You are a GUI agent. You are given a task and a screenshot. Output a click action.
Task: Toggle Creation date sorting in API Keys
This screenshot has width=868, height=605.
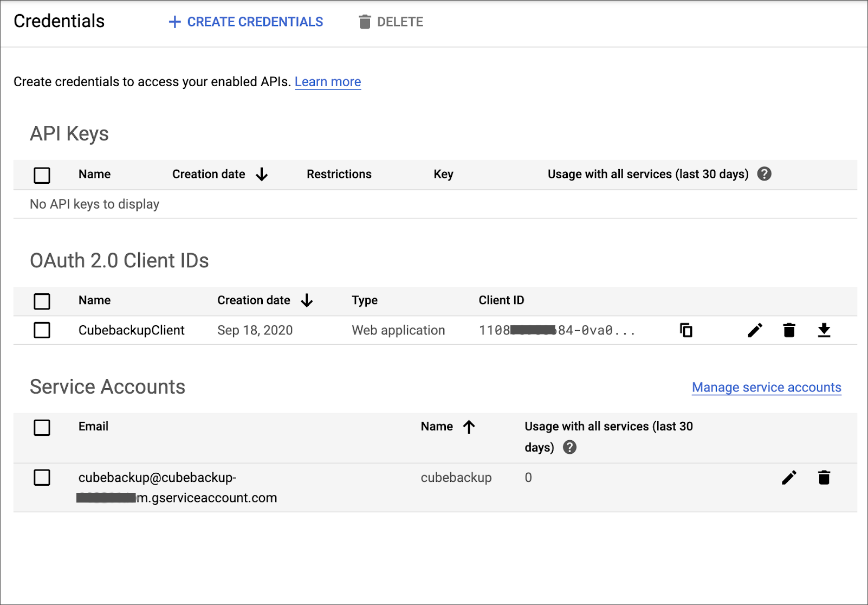pos(262,175)
